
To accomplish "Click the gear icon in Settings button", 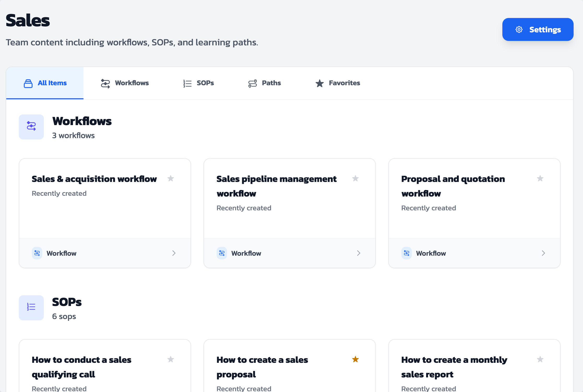I will [x=519, y=29].
